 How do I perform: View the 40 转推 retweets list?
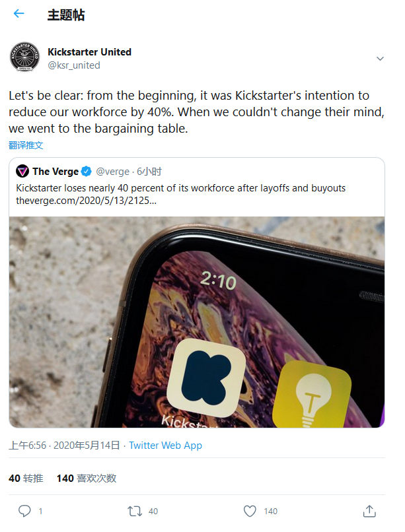26,478
